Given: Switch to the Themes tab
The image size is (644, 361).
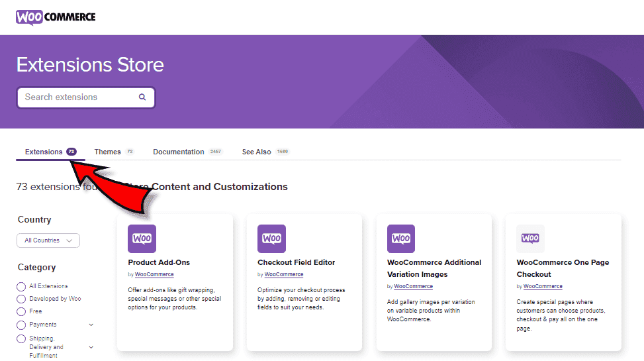Looking at the screenshot, I should (114, 152).
